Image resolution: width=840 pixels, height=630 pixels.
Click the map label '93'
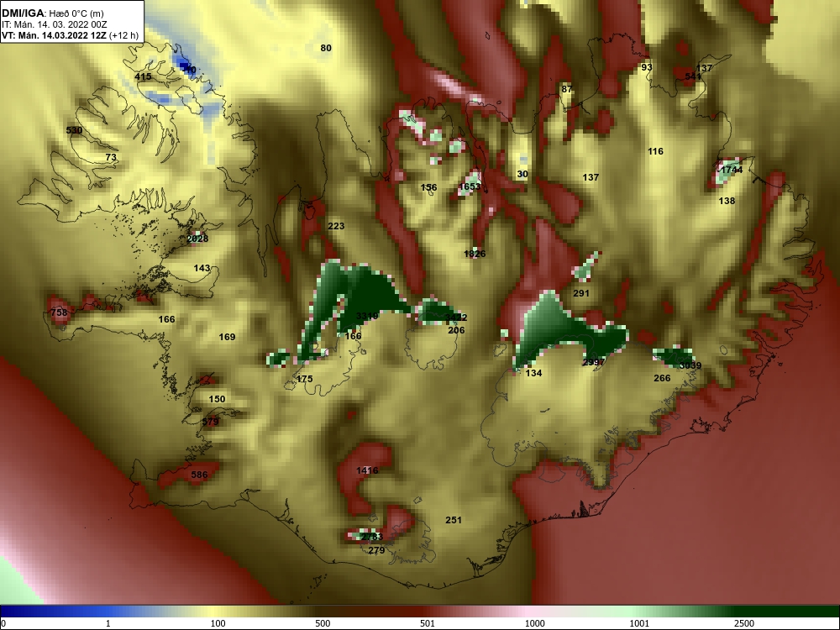click(x=647, y=67)
